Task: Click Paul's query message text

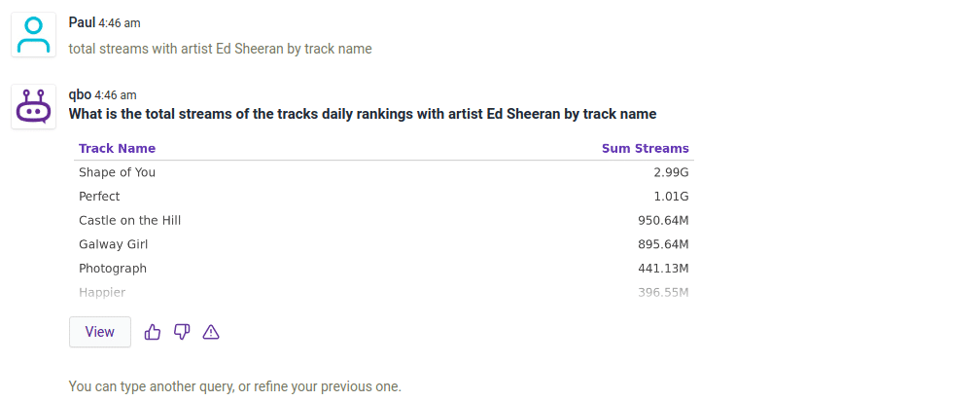Action: [220, 48]
